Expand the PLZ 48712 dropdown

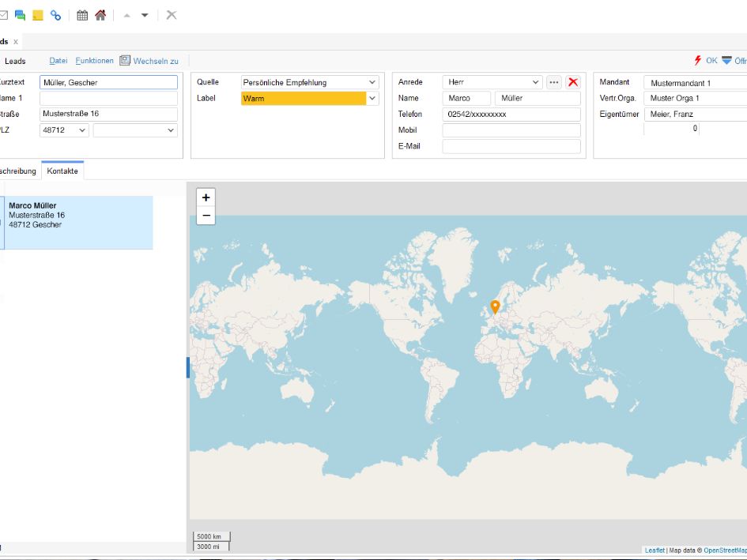coord(82,130)
